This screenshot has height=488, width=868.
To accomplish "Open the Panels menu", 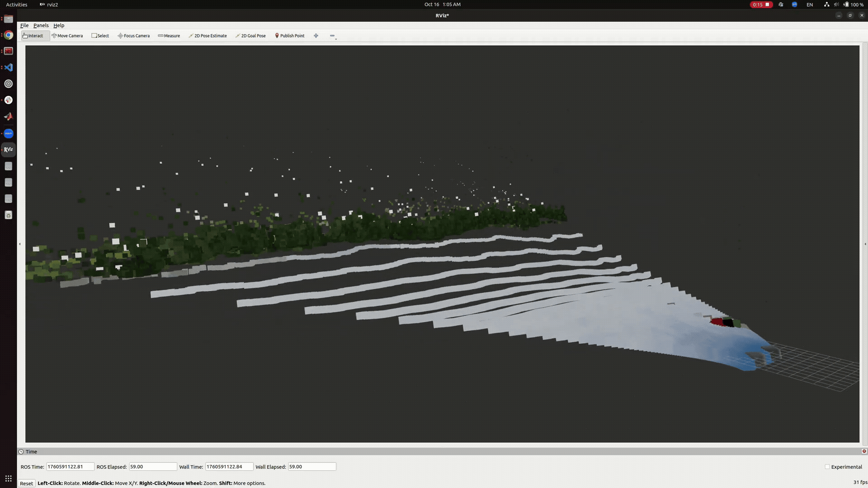I will pos(41,25).
